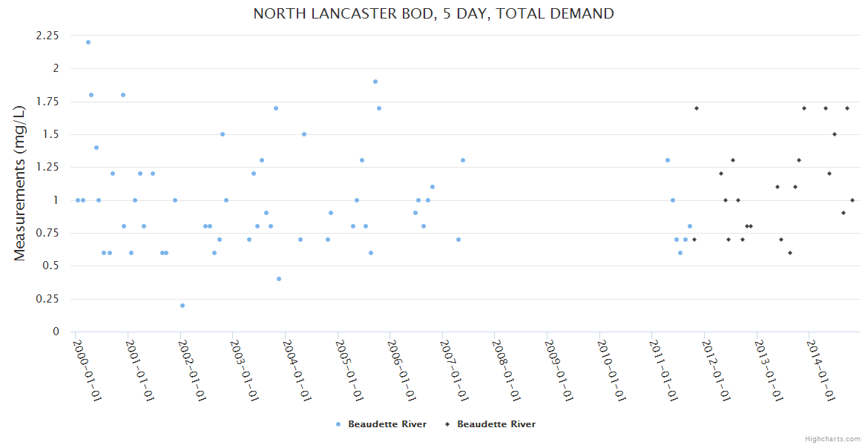Select the black diamond at 1.5 mg/L in 2014
Viewport: 868px width, 445px height.
click(x=835, y=134)
